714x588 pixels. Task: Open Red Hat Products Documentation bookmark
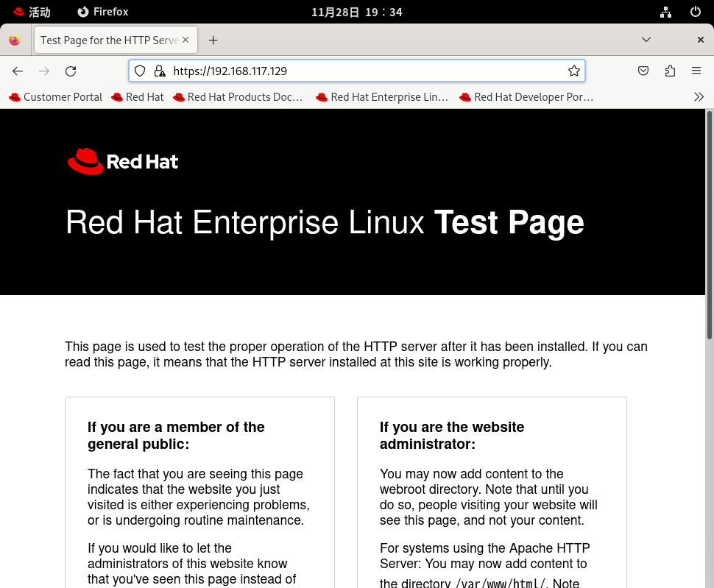pos(238,97)
